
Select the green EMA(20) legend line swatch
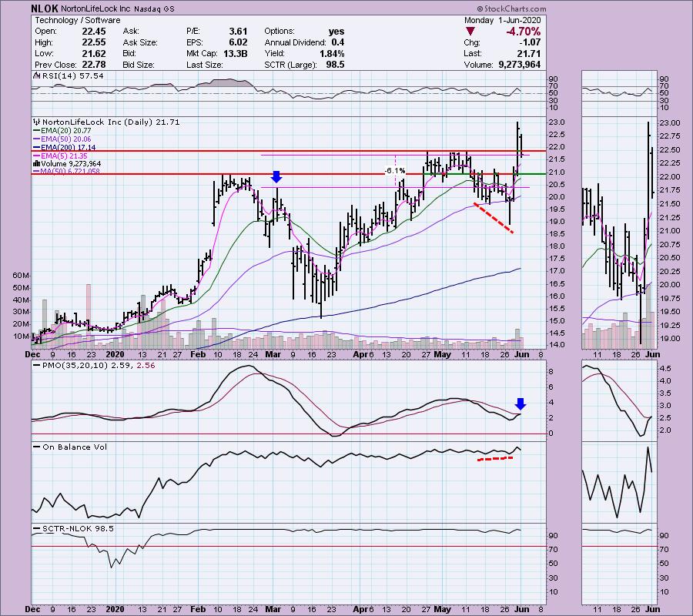(37, 131)
